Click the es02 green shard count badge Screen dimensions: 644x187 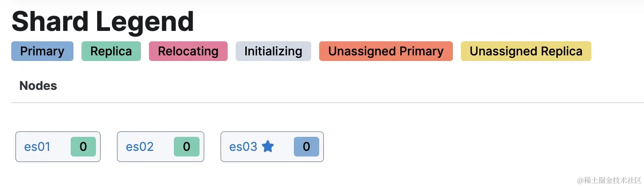[x=186, y=146]
